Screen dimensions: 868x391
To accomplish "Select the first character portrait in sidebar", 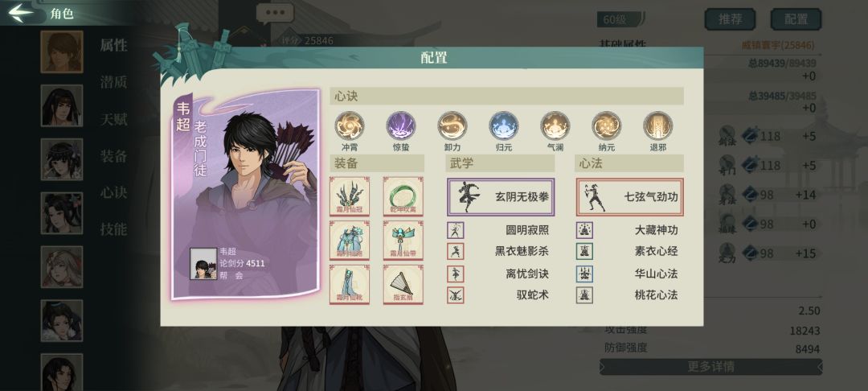I will pos(61,51).
